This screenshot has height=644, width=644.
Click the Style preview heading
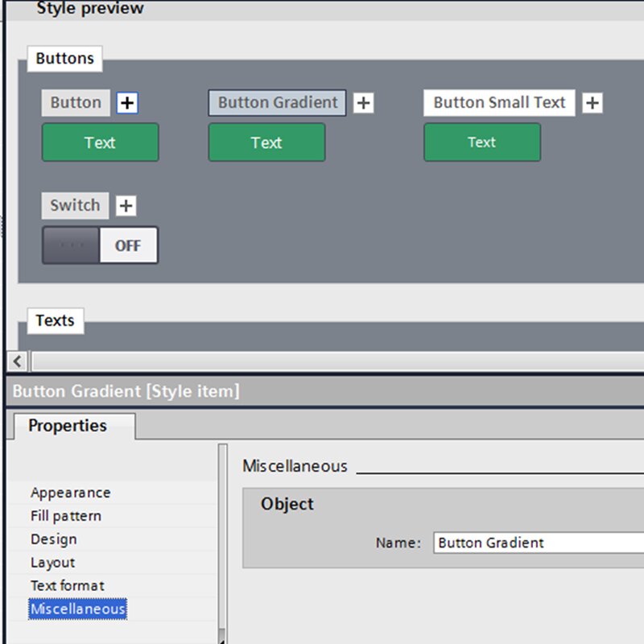click(90, 8)
